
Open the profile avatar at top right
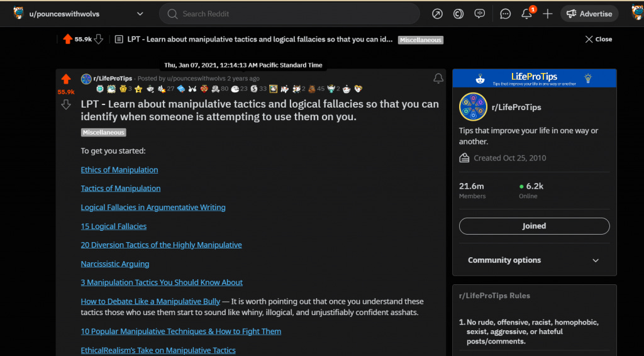pos(637,13)
